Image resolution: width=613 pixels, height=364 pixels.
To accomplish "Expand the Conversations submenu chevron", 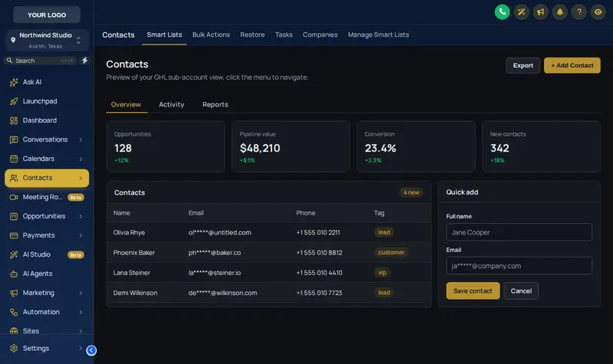I will (81, 139).
